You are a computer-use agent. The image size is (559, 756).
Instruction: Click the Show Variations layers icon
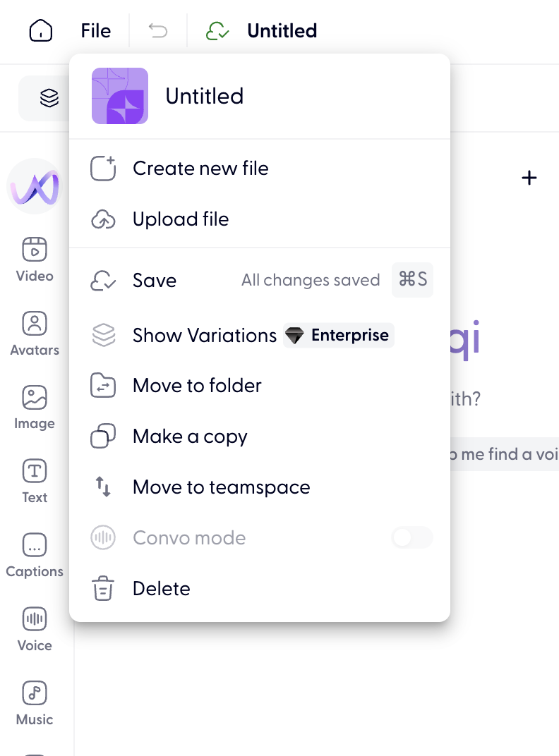[103, 335]
